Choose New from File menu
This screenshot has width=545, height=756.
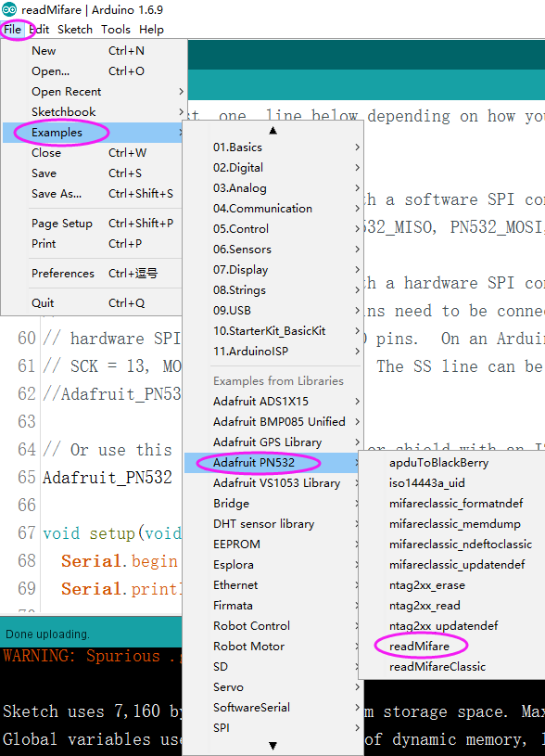click(x=92, y=51)
